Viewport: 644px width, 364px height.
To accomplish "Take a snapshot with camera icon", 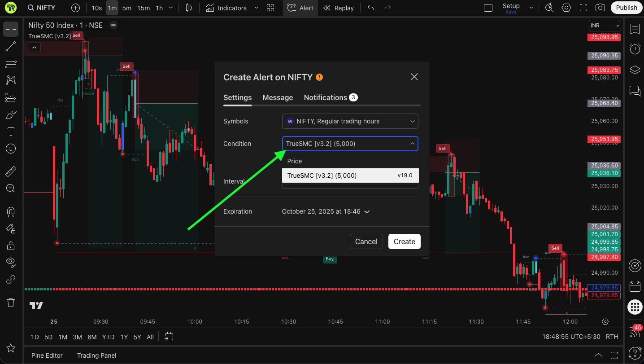I will 600,8.
